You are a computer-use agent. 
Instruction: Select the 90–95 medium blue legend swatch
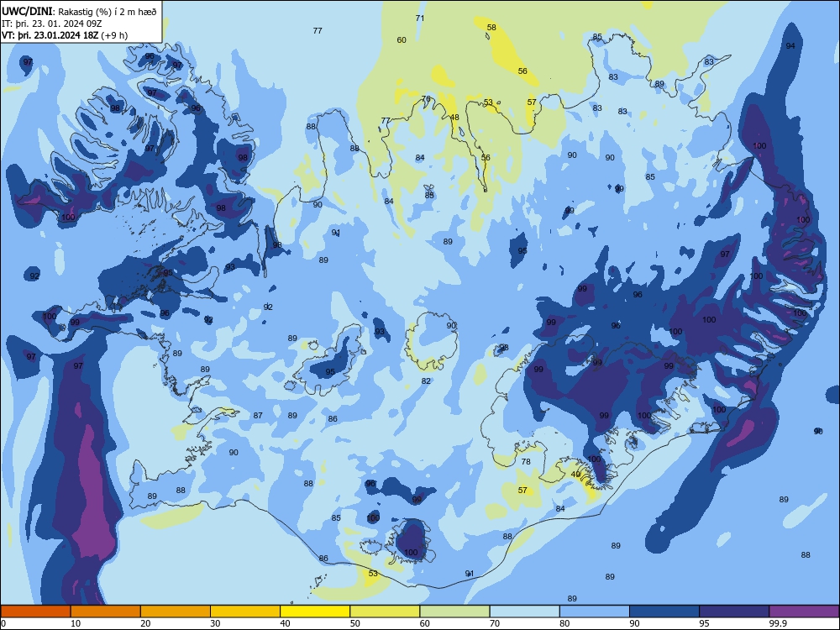point(664,612)
